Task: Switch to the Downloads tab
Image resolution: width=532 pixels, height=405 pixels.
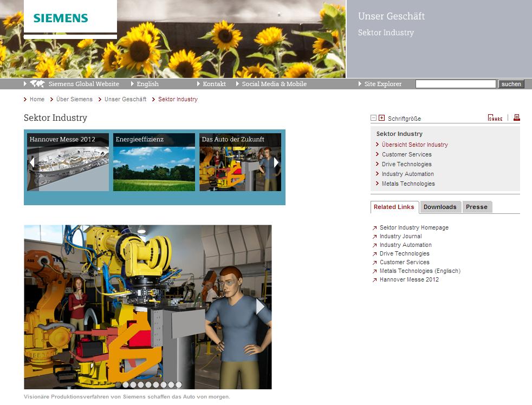Action: [440, 207]
